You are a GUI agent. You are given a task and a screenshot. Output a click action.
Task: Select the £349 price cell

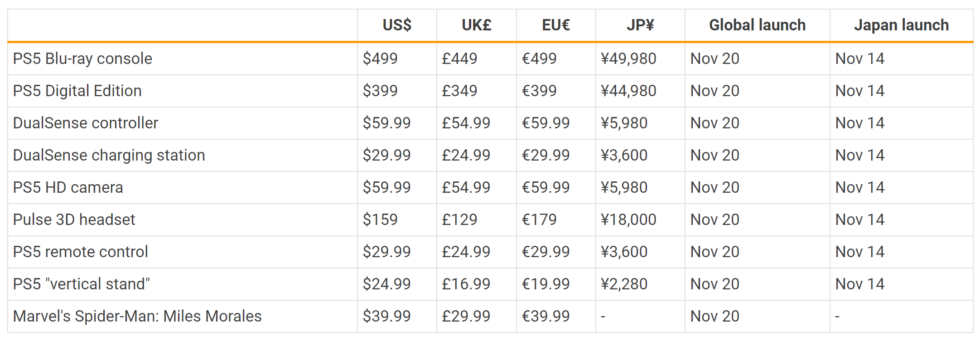click(x=476, y=91)
